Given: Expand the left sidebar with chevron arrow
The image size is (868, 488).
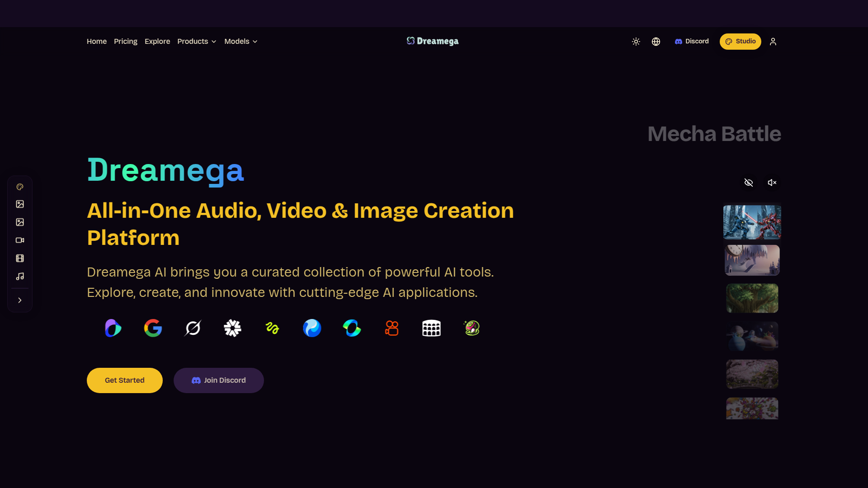Looking at the screenshot, I should pos(20,300).
